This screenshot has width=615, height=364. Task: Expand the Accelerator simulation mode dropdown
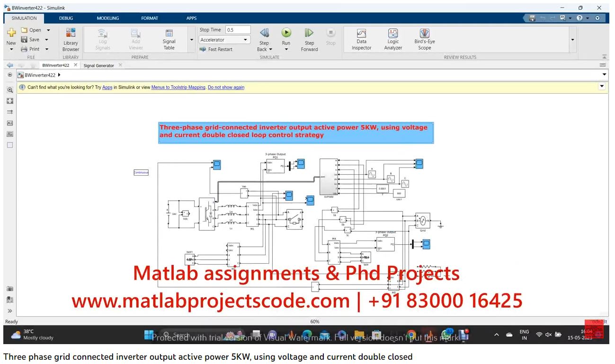[x=245, y=40]
